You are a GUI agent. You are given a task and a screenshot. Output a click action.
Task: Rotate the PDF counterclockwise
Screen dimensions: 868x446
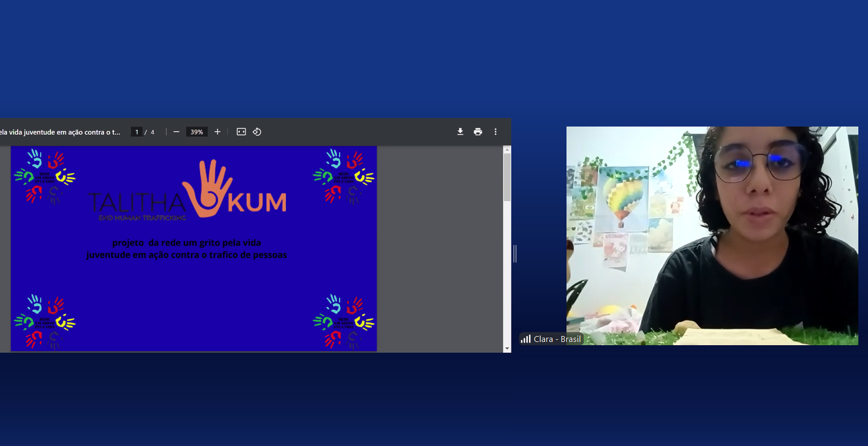pos(257,132)
